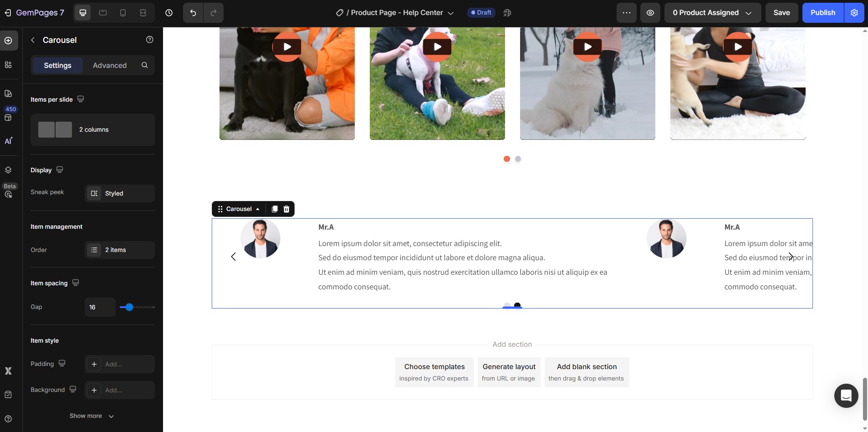Expand the Carousel element label caret
The image size is (868, 432).
(x=258, y=209)
